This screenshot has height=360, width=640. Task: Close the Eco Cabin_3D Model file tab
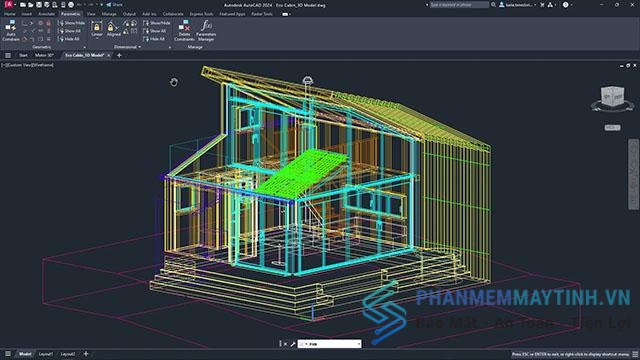[109, 55]
